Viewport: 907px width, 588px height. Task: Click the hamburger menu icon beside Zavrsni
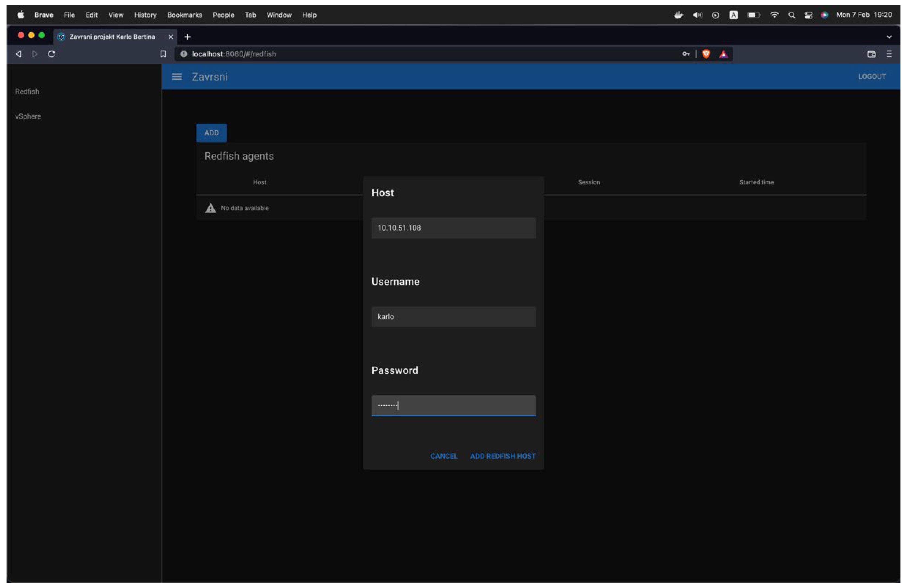pyautogui.click(x=177, y=76)
